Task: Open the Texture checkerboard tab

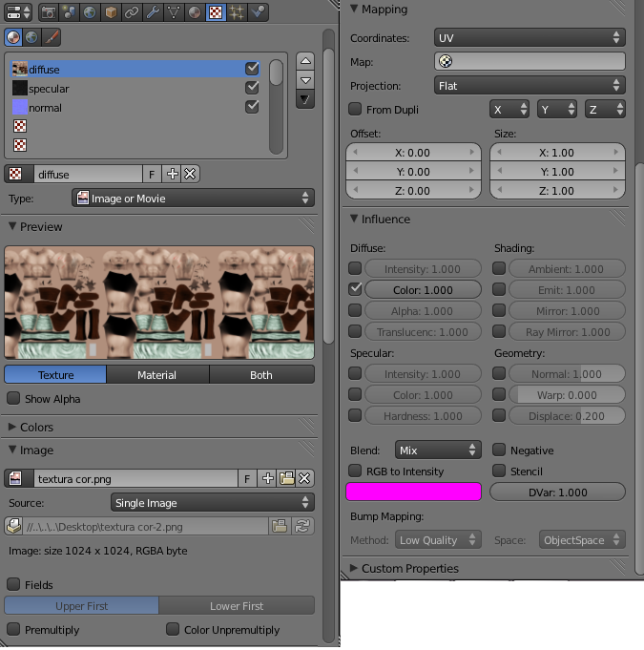Action: (216, 12)
